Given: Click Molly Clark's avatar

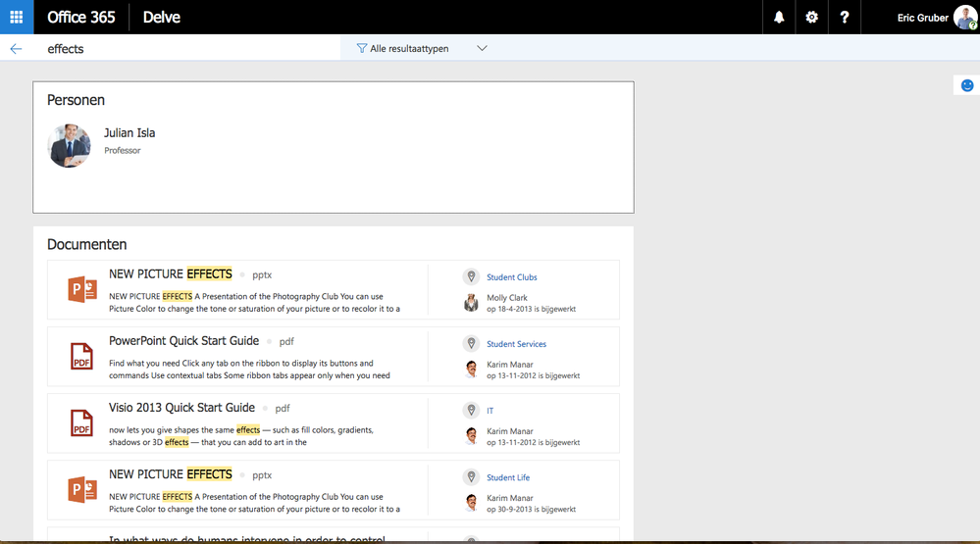Looking at the screenshot, I should (x=471, y=303).
